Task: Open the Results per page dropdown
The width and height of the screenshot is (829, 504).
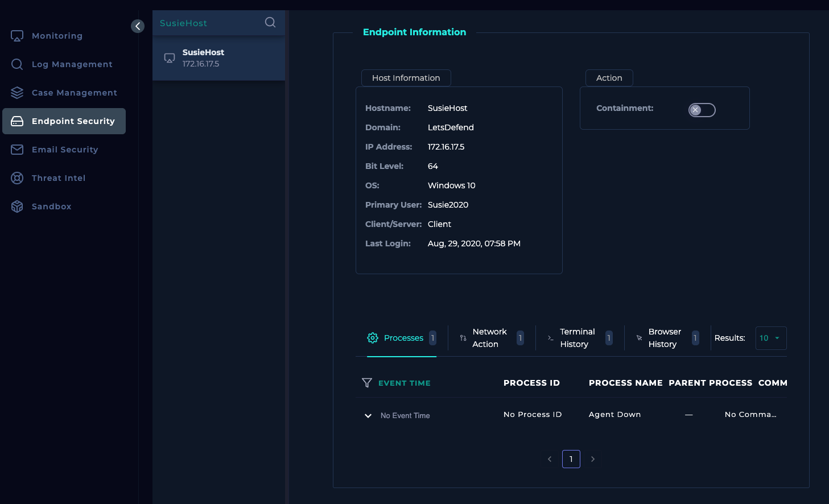Action: [770, 338]
